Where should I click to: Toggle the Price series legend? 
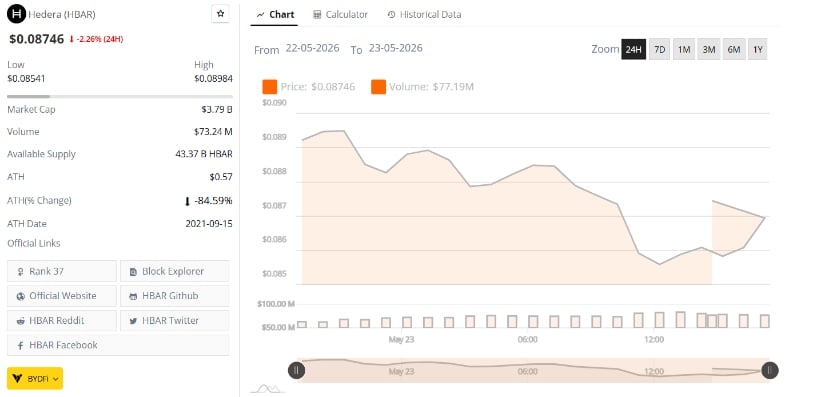coord(309,87)
